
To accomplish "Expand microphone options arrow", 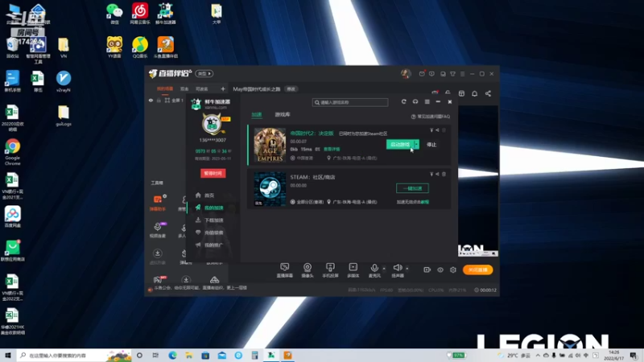I will click(384, 269).
